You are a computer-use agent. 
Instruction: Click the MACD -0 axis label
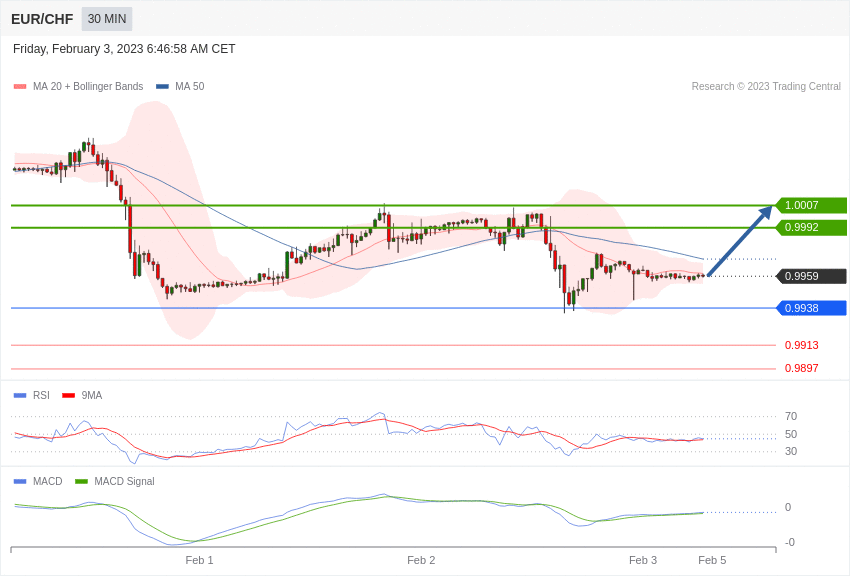coord(790,542)
